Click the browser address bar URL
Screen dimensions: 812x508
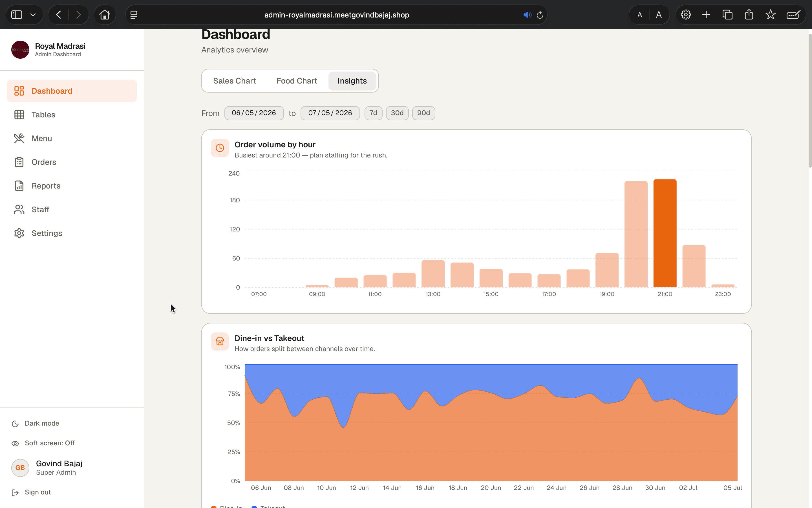coord(337,15)
